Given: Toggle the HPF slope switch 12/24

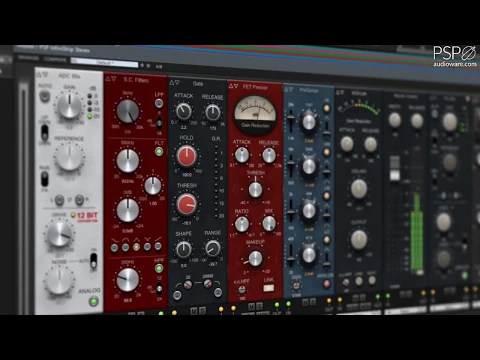Looking at the screenshot, I should coord(159,289).
